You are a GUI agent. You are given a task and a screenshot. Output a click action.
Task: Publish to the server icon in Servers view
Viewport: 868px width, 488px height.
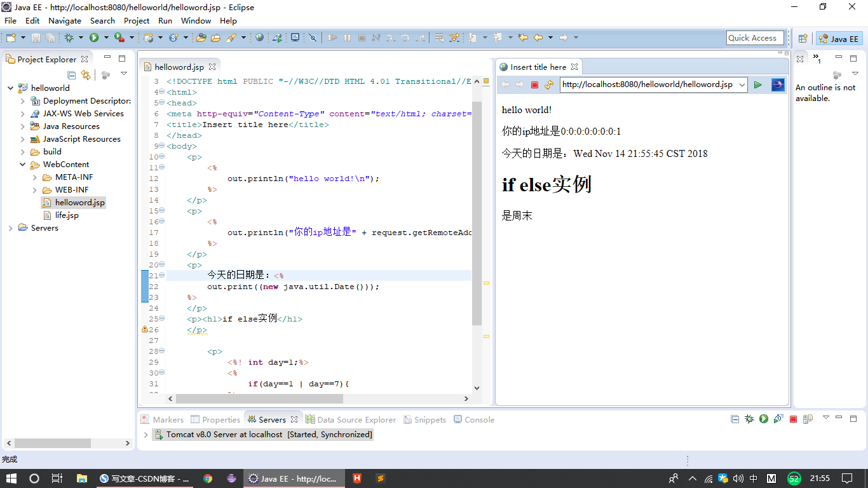pyautogui.click(x=808, y=419)
